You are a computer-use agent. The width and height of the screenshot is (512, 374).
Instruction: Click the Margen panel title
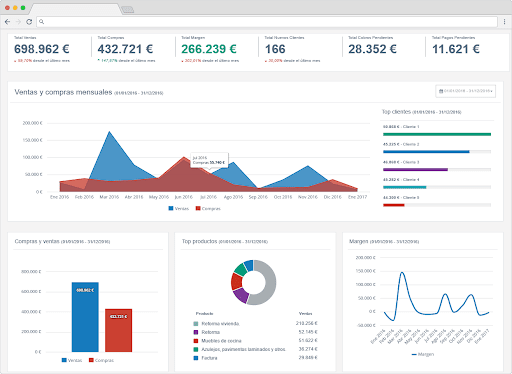(x=359, y=241)
